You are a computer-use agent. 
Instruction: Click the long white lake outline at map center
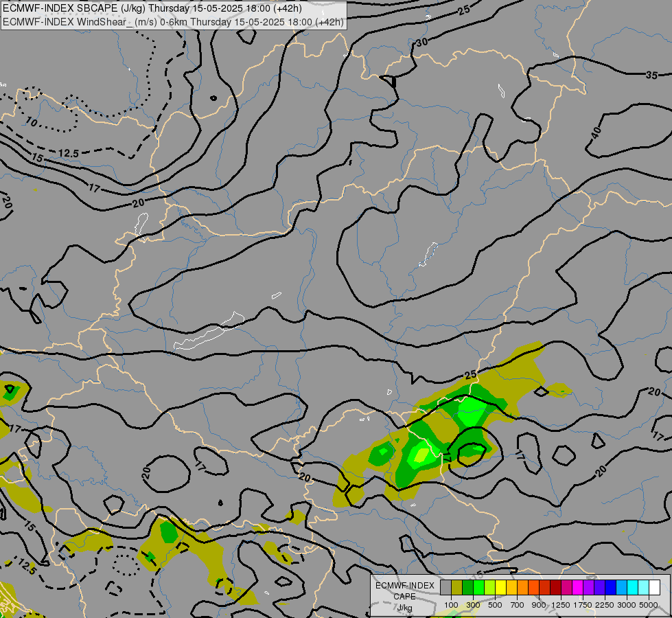(209, 332)
